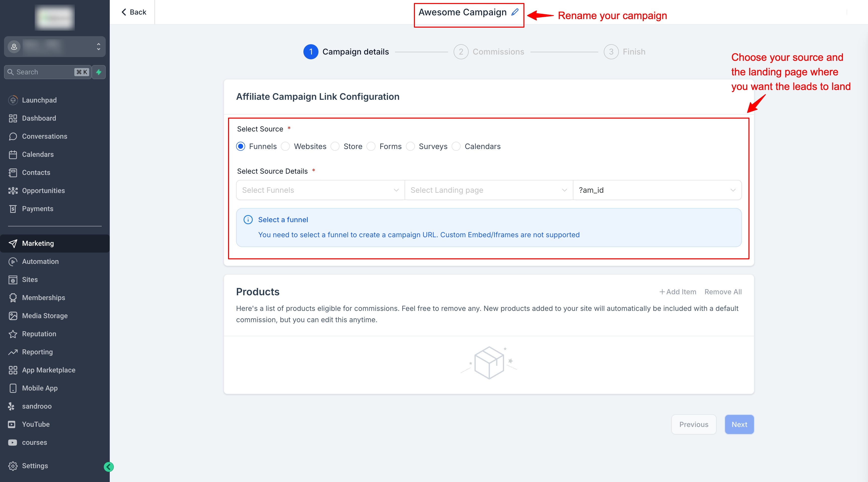Jump to the Commissions step indicator
868x482 pixels.
[x=461, y=52]
